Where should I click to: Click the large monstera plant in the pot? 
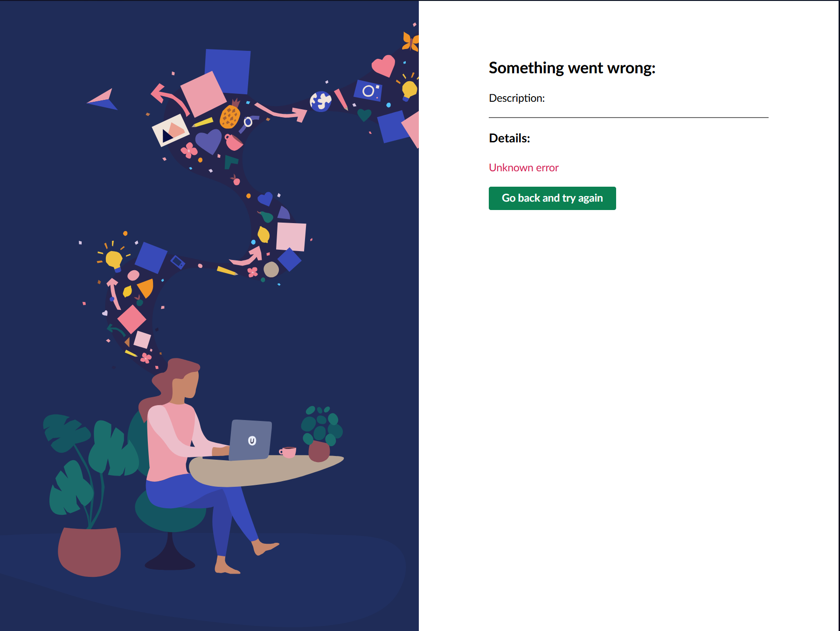[x=89, y=495]
